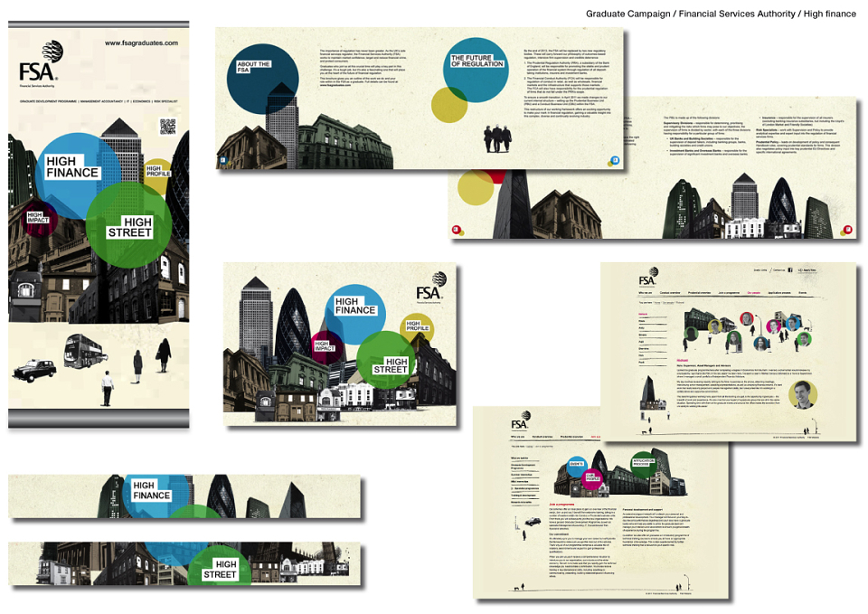Click the red page icon at the second brochure spread's bottom-left
Screen dimensions: 868x614
point(457,229)
